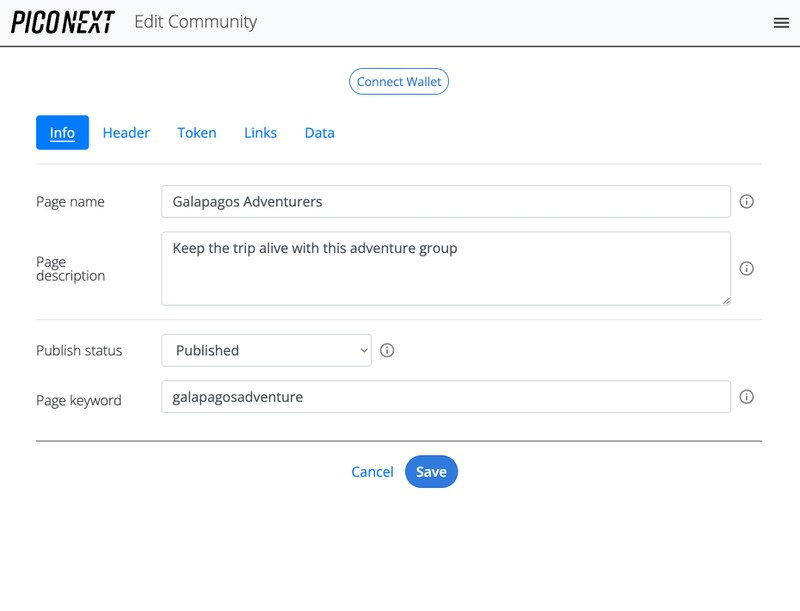Image resolution: width=800 pixels, height=611 pixels.
Task: Click the Page name label
Action: 70,202
